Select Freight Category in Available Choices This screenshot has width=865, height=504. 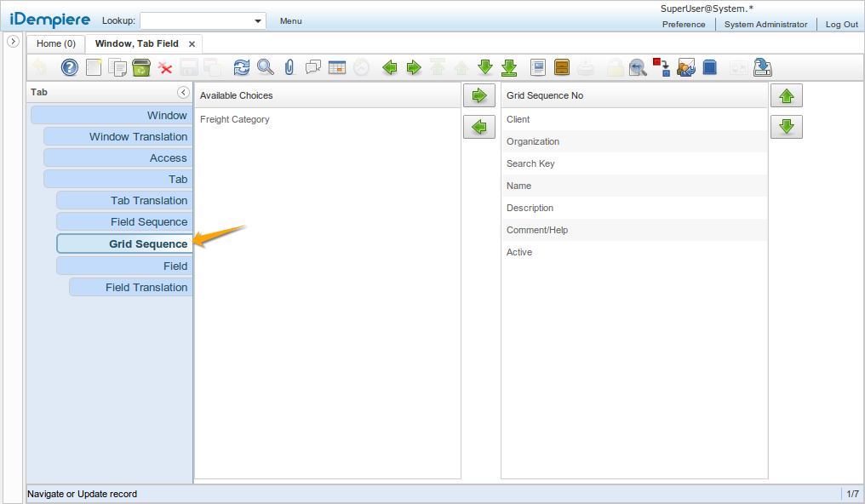235,120
